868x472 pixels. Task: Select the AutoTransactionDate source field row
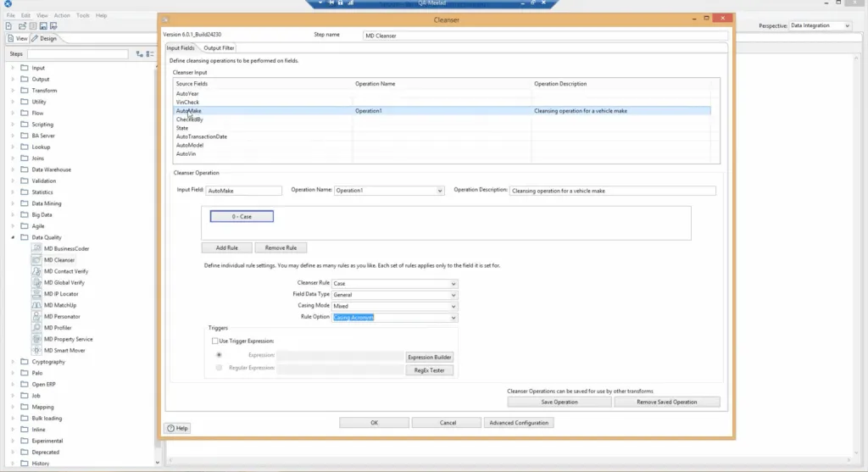442,136
